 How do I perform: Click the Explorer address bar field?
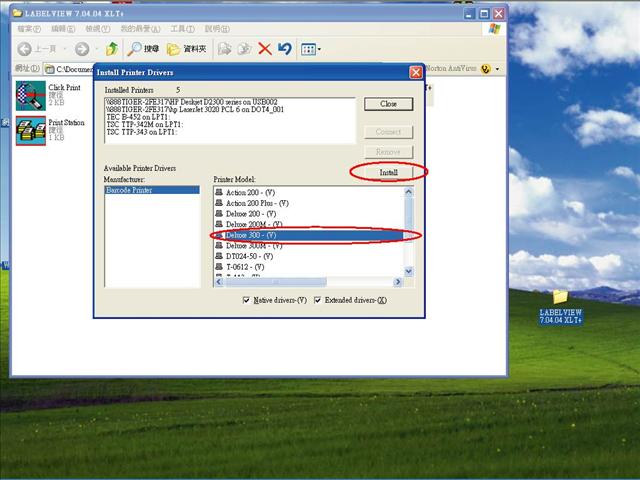[x=69, y=69]
